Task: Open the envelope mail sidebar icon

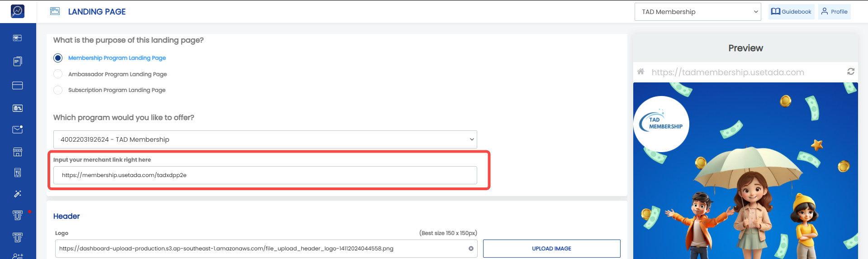Action: [18, 129]
